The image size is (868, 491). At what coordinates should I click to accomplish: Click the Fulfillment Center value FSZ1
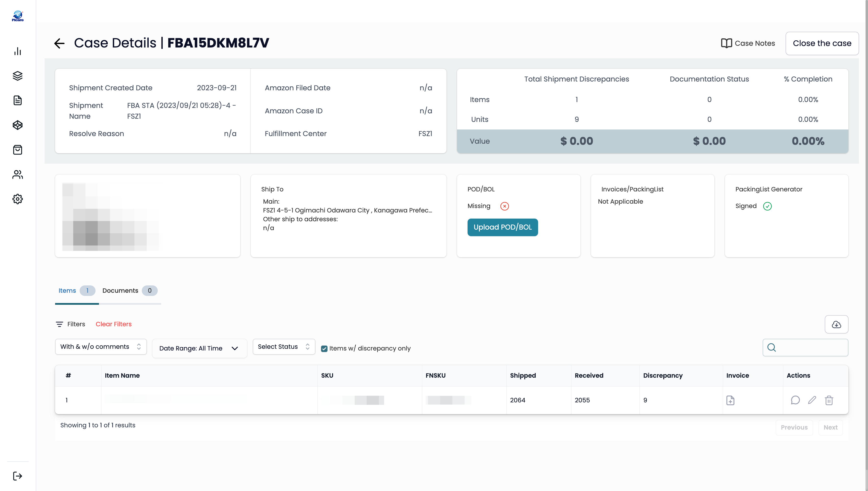(x=425, y=134)
